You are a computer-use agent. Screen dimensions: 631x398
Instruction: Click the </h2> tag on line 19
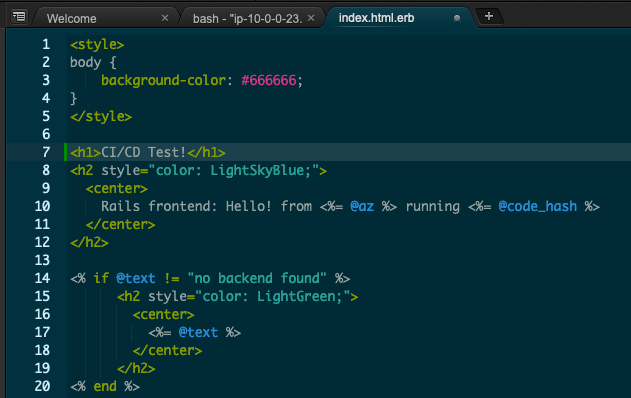click(x=136, y=368)
